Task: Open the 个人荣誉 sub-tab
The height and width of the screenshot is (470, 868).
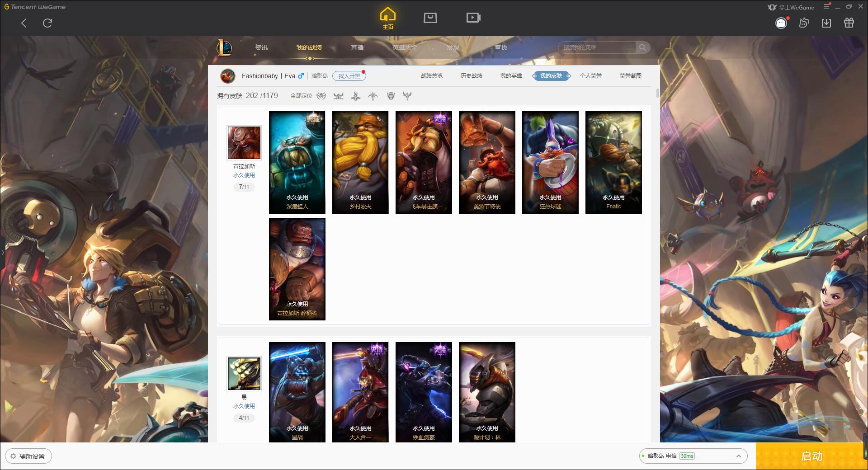Action: click(x=591, y=76)
